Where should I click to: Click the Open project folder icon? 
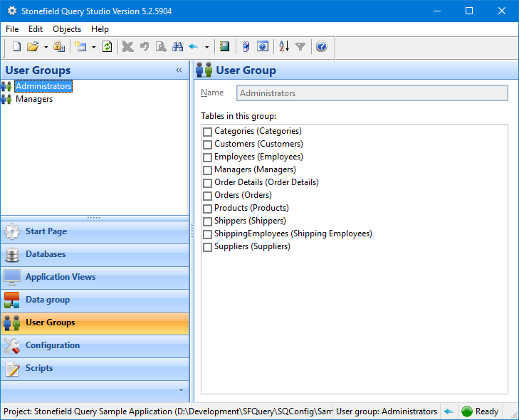tap(33, 47)
